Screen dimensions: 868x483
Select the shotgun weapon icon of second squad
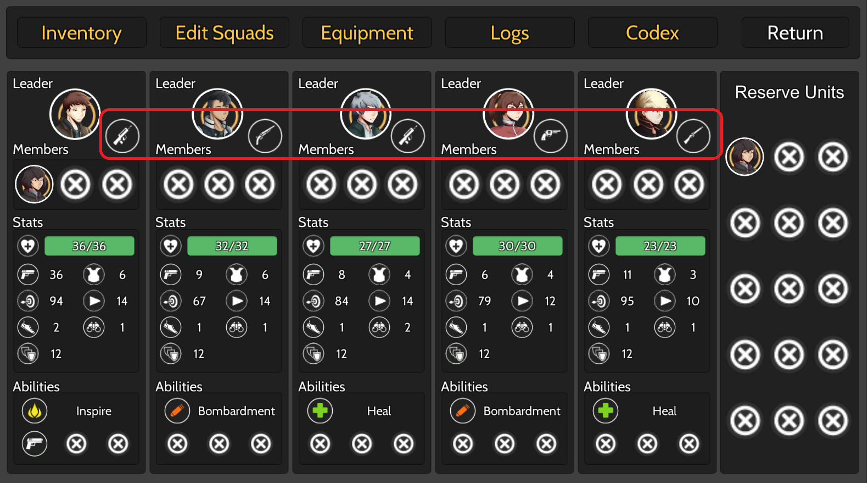(265, 136)
